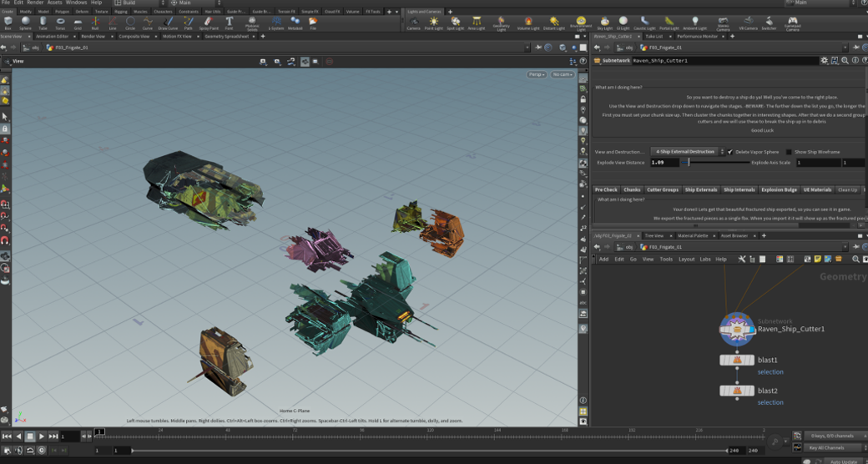Select the Font shelf tool
The image size is (868, 464).
pos(229,23)
